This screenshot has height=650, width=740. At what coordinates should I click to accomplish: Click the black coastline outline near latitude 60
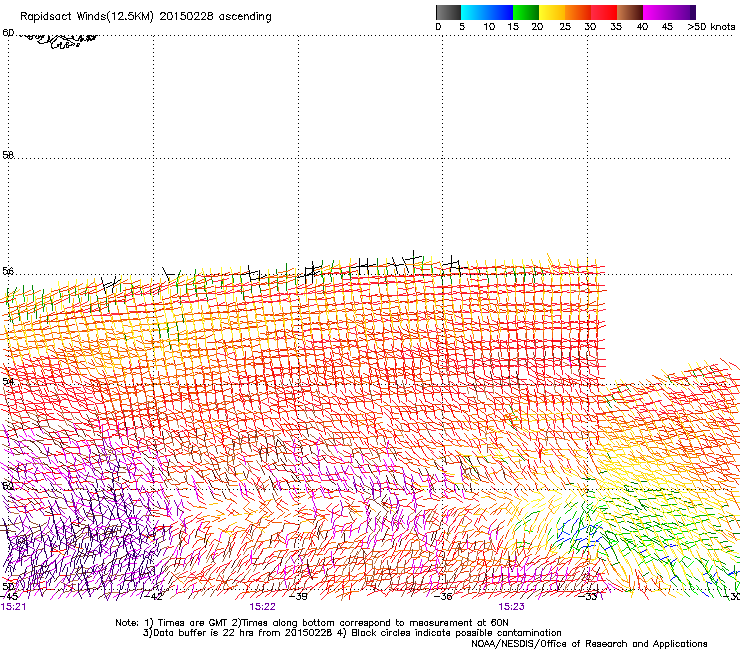pyautogui.click(x=59, y=40)
